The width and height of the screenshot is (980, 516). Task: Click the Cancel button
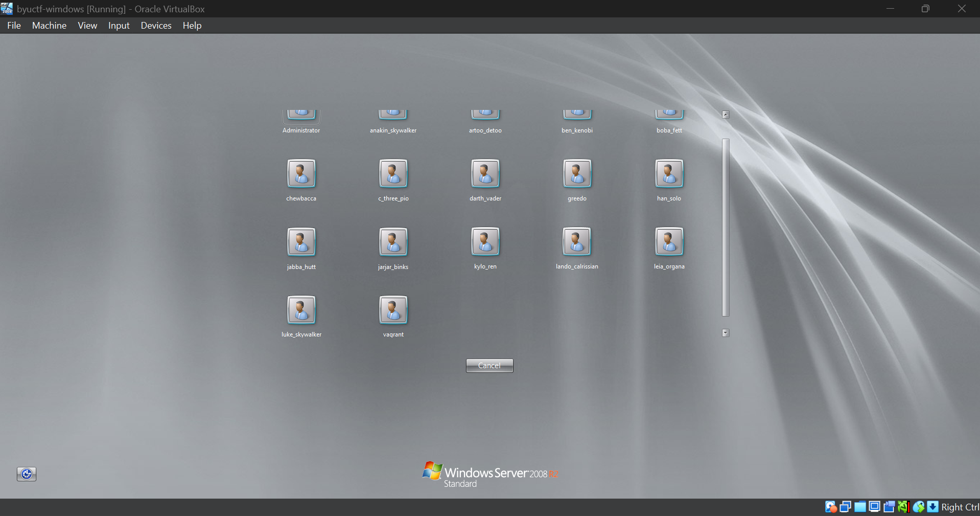click(489, 366)
